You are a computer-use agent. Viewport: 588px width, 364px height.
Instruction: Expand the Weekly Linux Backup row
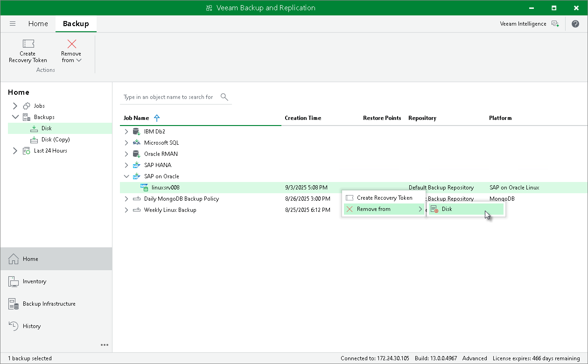click(x=126, y=210)
